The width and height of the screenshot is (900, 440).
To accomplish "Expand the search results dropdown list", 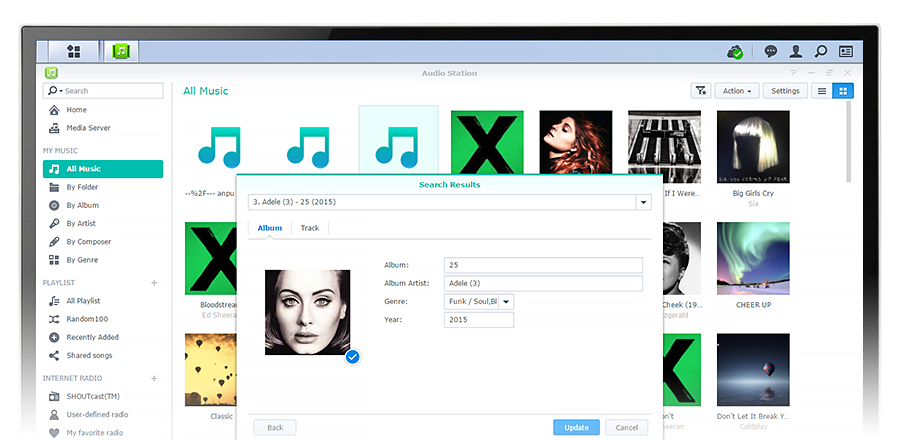I will 643,202.
